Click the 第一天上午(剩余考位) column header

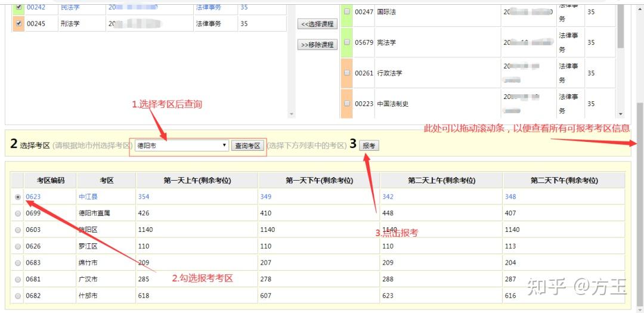click(197, 180)
